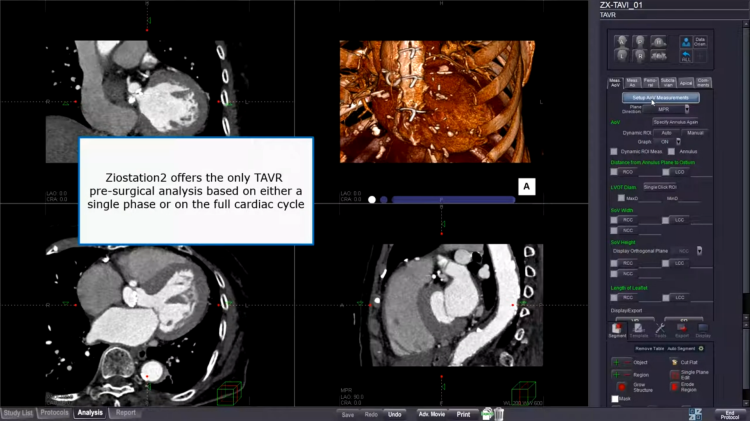Switch to the Meas. Ao tab
Image resolution: width=750 pixels, height=421 pixels.
click(x=632, y=83)
